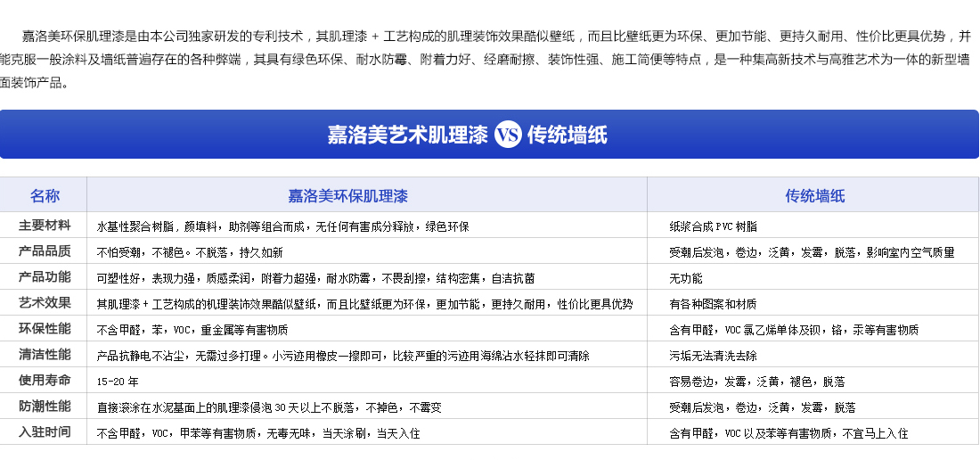Click cell 容易卷边，发霉，泛黄，褪色，脱落

click(757, 382)
